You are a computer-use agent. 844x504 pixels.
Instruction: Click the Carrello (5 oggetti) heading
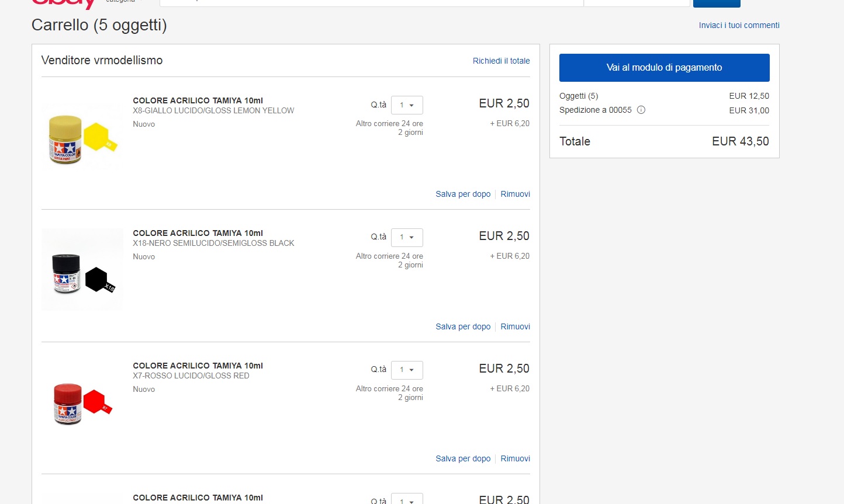(x=99, y=25)
